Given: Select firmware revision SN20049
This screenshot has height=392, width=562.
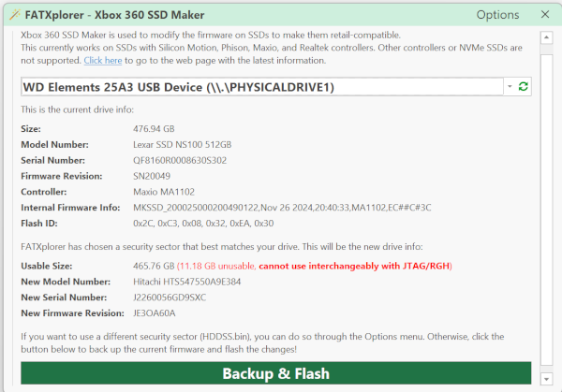Looking at the screenshot, I should coord(152,176).
